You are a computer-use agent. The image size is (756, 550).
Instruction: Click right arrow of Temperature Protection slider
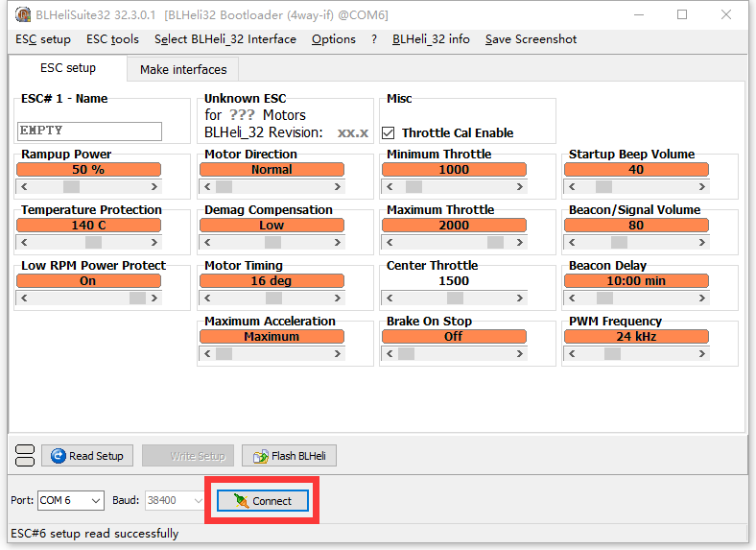point(154,242)
